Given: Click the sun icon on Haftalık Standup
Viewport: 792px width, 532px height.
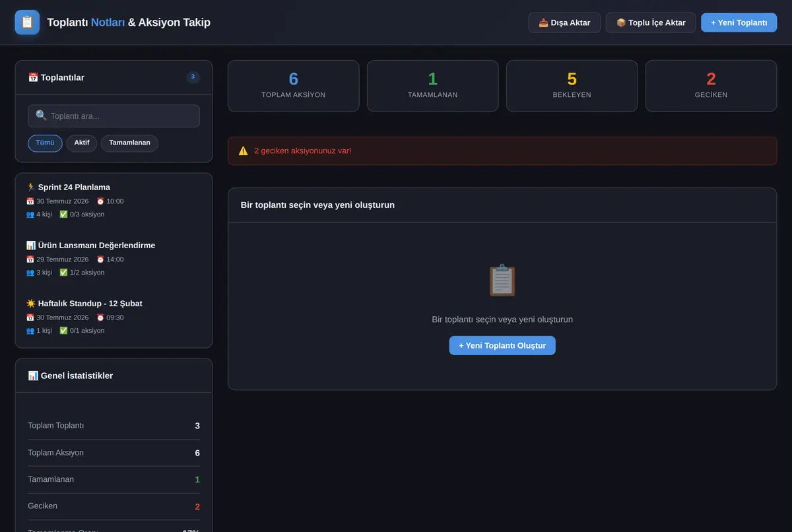Looking at the screenshot, I should click(30, 304).
